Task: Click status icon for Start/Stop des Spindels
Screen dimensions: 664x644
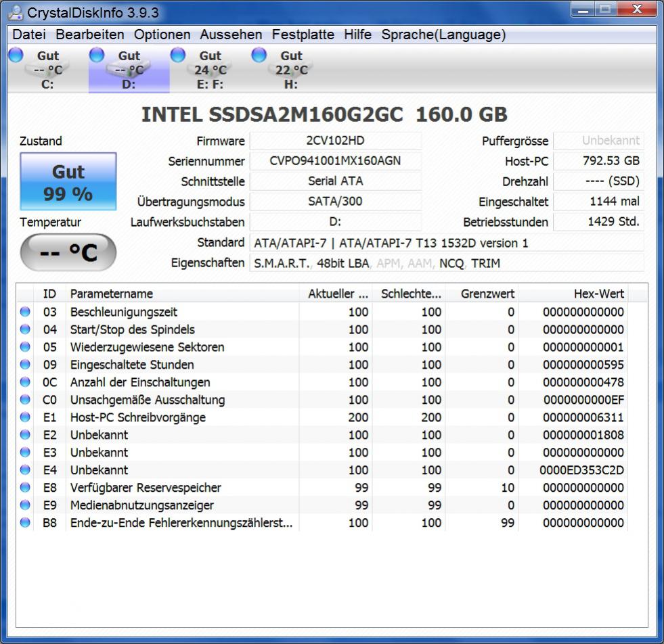Action: (x=26, y=329)
